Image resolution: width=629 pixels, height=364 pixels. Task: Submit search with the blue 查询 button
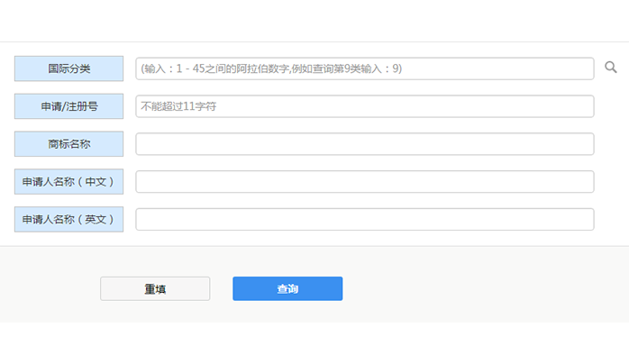[287, 288]
